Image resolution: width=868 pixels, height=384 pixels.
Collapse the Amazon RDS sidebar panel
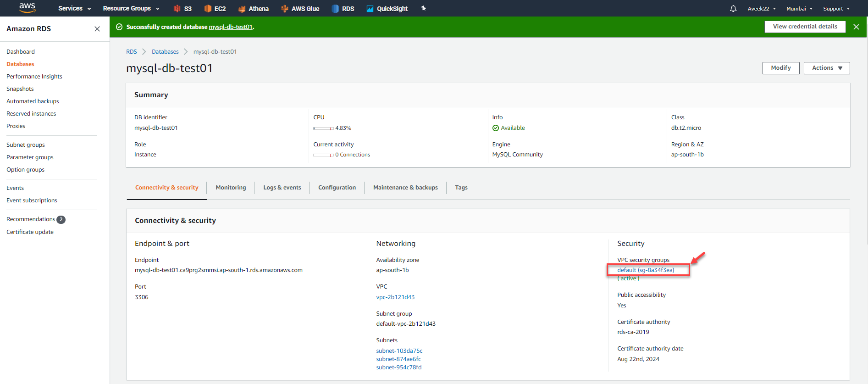[x=97, y=29]
